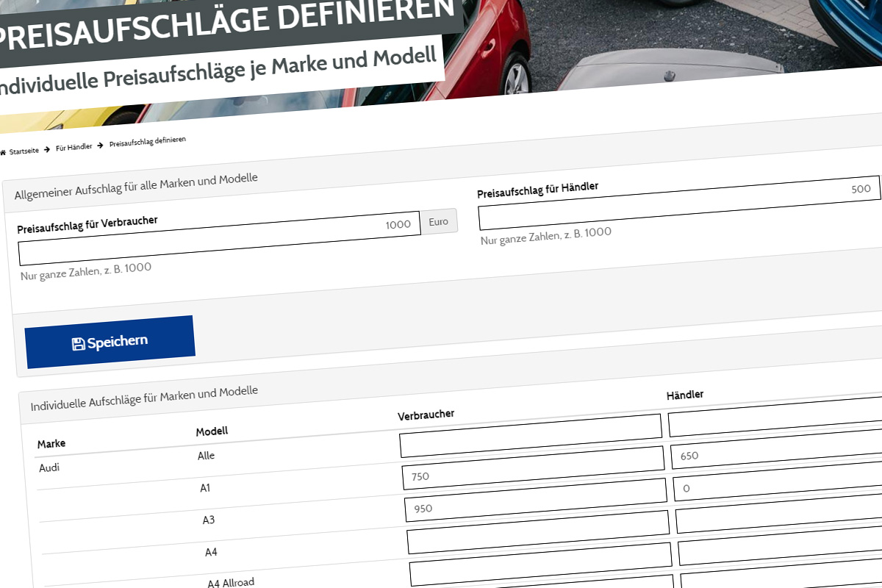Select the Preisaufschlag definieren breadcrumb item

[148, 140]
